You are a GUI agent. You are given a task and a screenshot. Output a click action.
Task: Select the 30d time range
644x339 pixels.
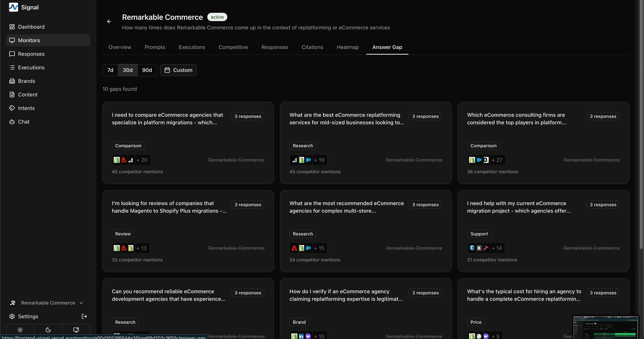click(x=128, y=70)
